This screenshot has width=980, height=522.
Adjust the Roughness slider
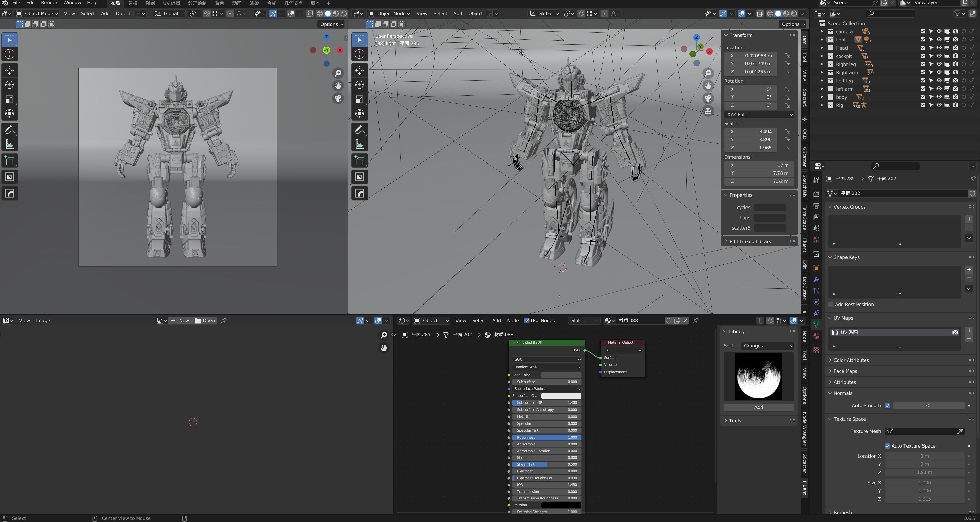[546, 438]
